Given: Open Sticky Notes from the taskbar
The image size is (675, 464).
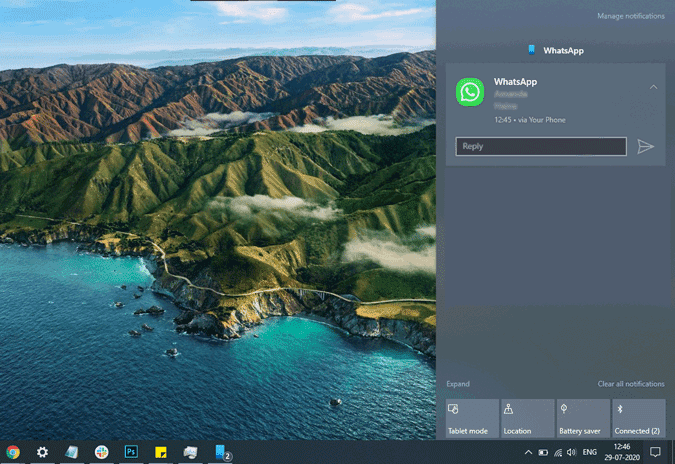Looking at the screenshot, I should pyautogui.click(x=160, y=452).
